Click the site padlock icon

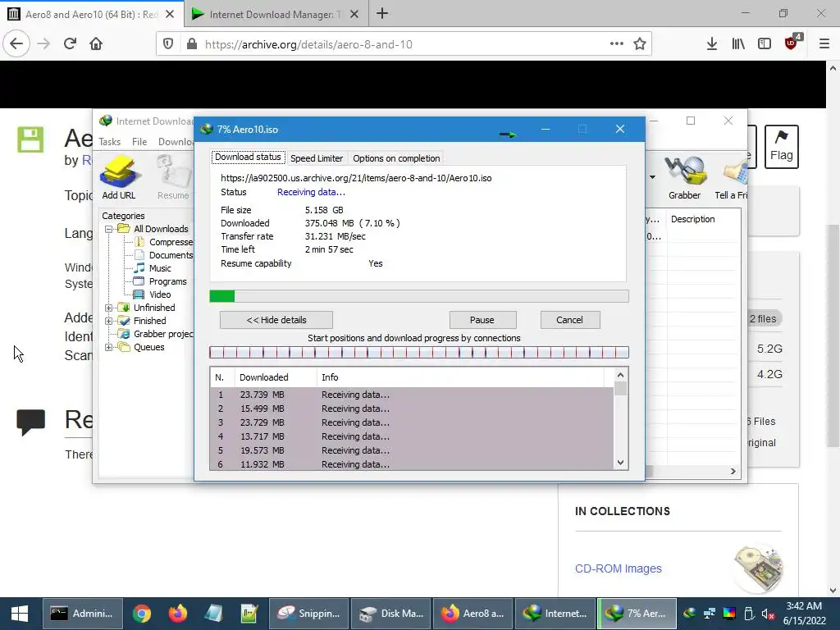tap(192, 44)
